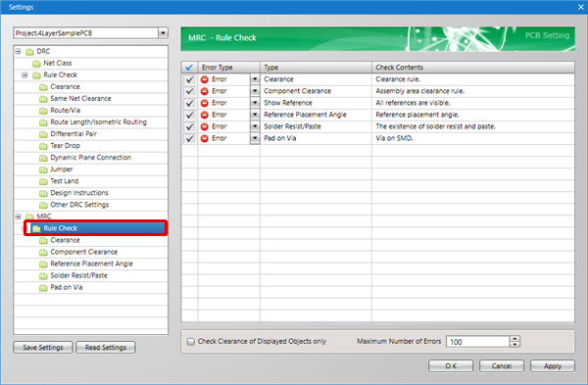Confirm with the OK button

(x=451, y=366)
